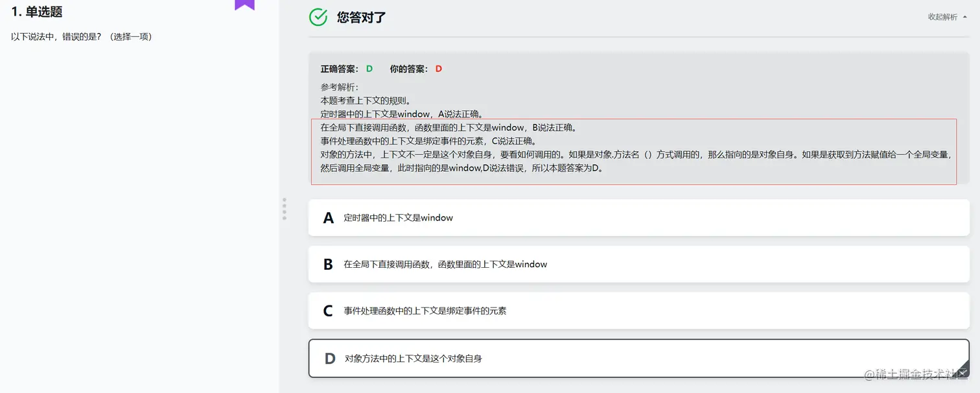Click the three-dot panel divider handle
The image size is (980, 393).
click(x=285, y=209)
